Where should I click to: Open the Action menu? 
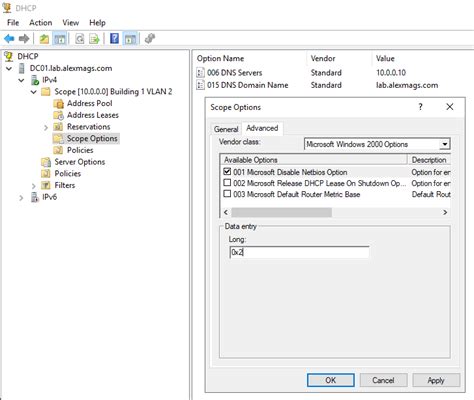tap(41, 23)
